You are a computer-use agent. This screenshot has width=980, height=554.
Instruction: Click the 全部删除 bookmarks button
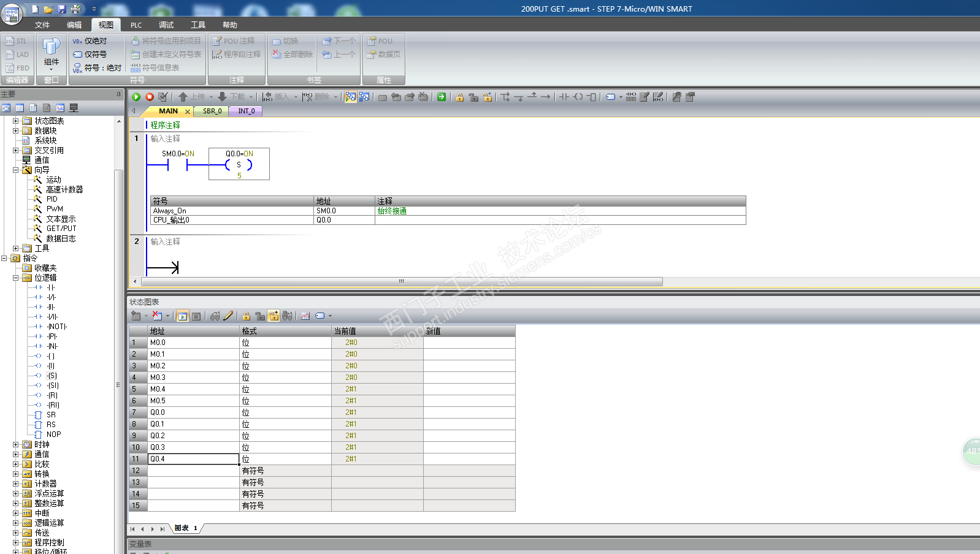292,55
